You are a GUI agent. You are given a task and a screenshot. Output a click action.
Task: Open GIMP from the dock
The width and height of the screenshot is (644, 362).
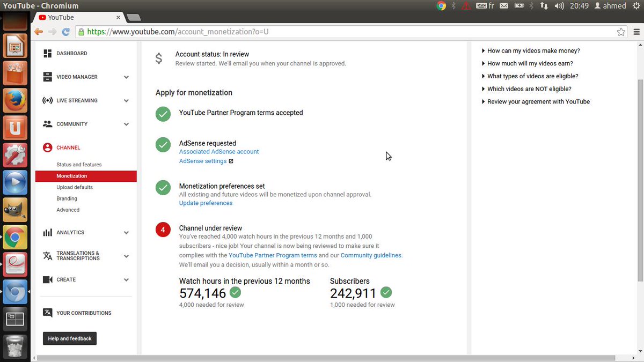[x=15, y=209]
